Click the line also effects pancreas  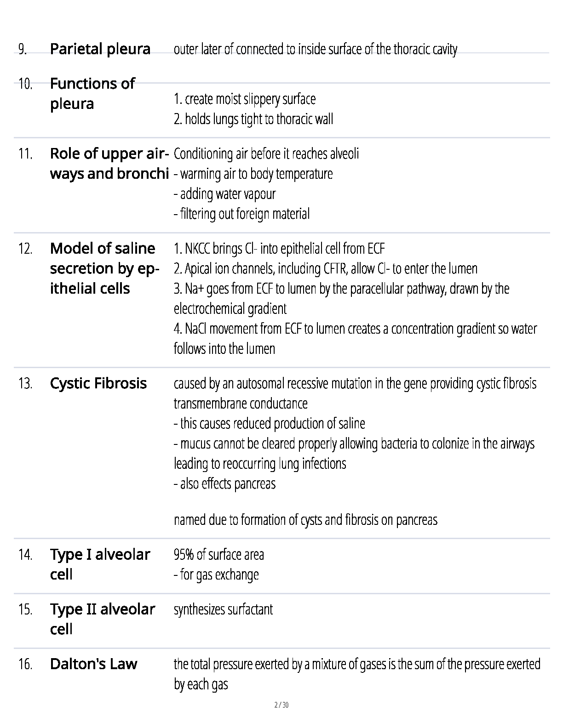pos(224,483)
